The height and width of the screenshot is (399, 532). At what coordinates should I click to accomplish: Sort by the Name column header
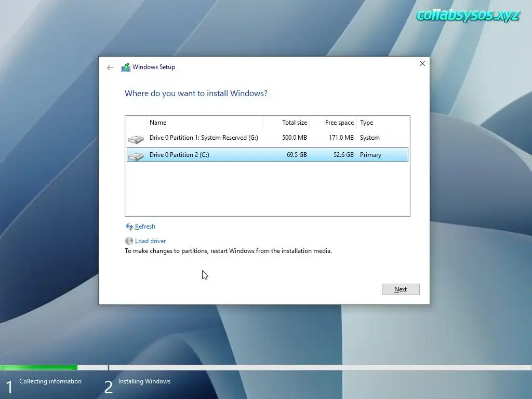point(205,123)
